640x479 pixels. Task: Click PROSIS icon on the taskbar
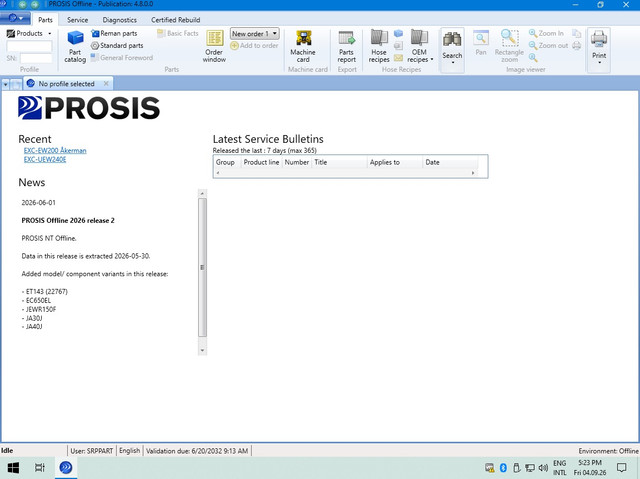tap(66, 468)
